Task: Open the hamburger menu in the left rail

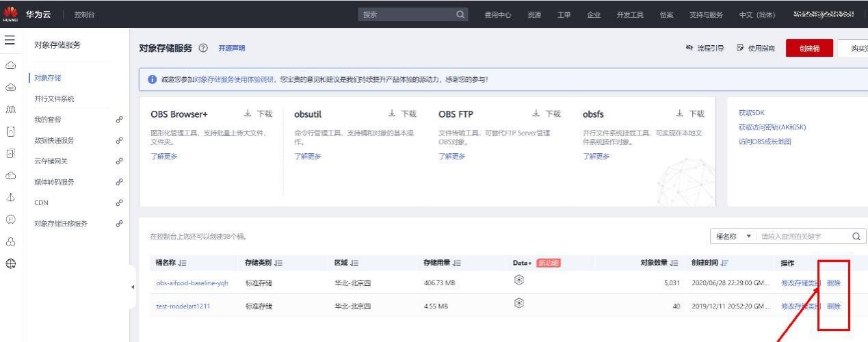Action: coord(10,41)
